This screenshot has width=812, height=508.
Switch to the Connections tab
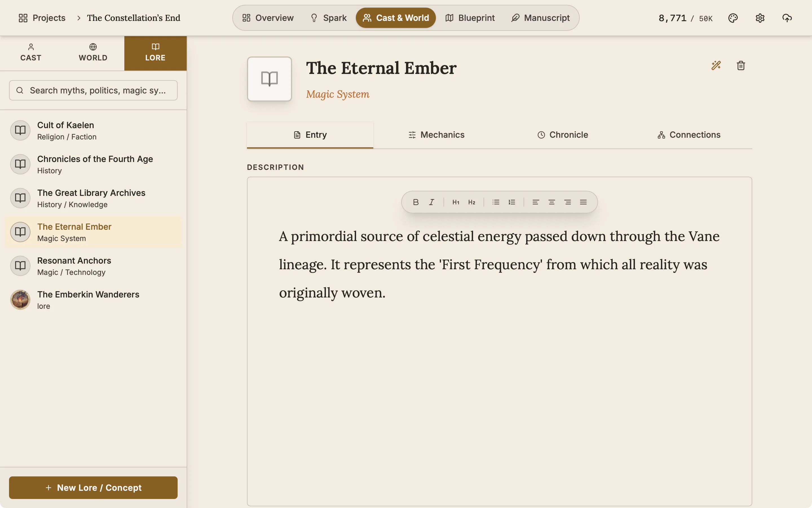689,135
